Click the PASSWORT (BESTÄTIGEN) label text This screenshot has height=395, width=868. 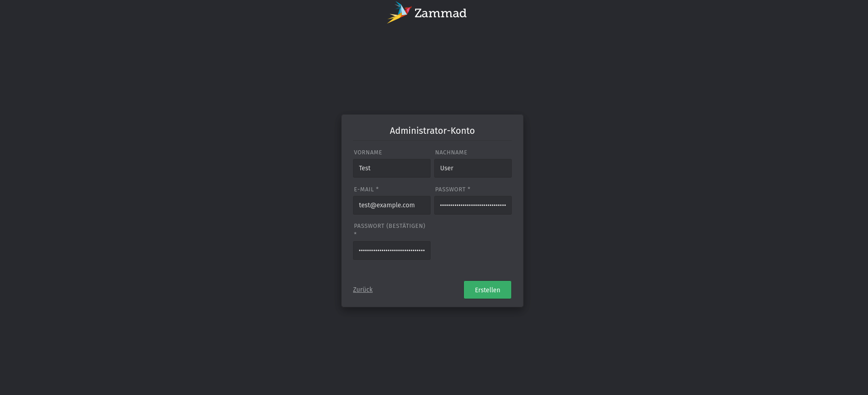(390, 226)
